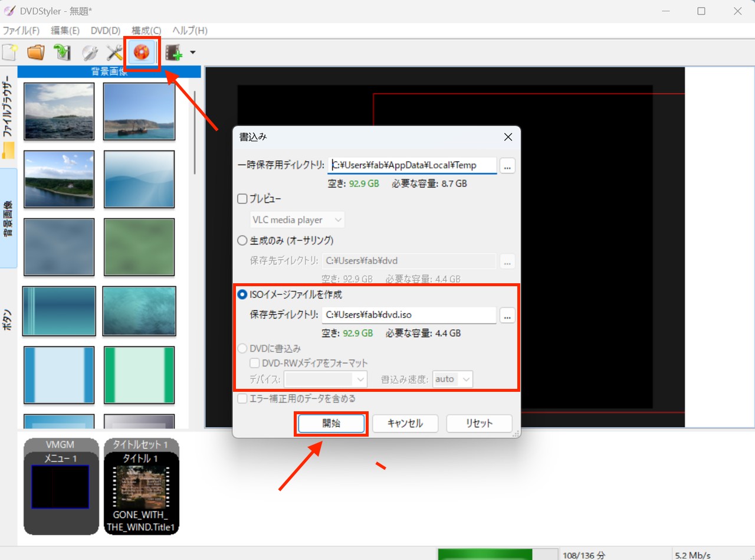Image resolution: width=755 pixels, height=560 pixels.
Task: Click the 開始 button
Action: 331,423
